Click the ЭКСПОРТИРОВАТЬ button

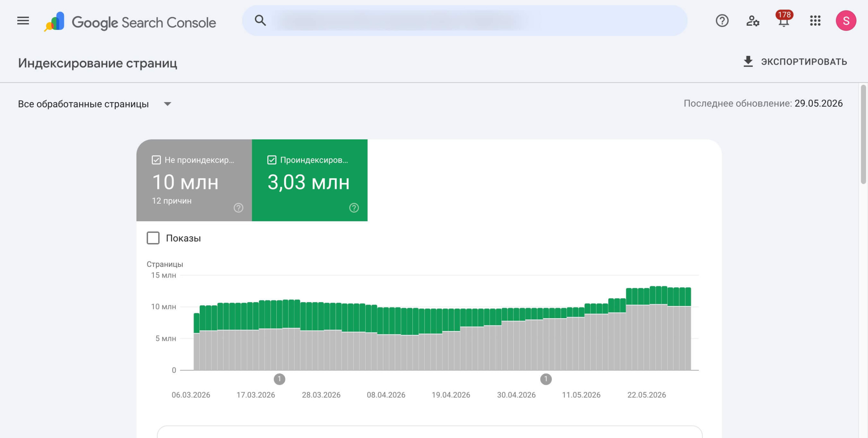tap(795, 62)
